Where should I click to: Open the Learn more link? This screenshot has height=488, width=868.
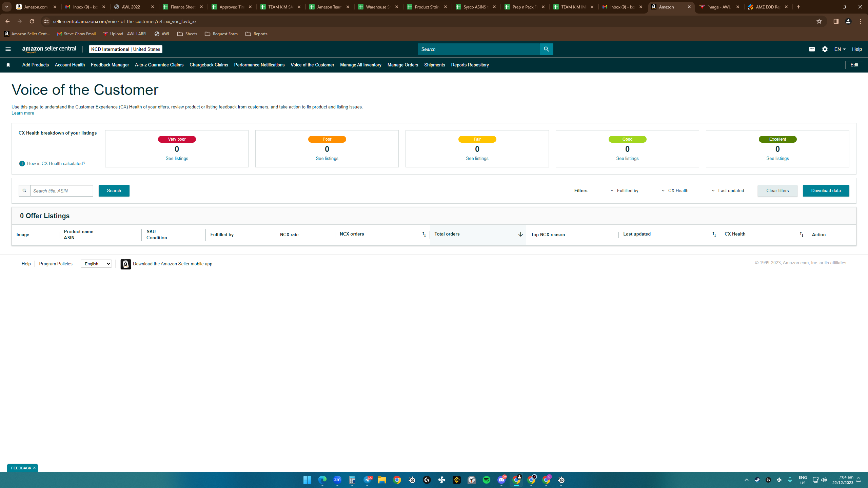(23, 113)
